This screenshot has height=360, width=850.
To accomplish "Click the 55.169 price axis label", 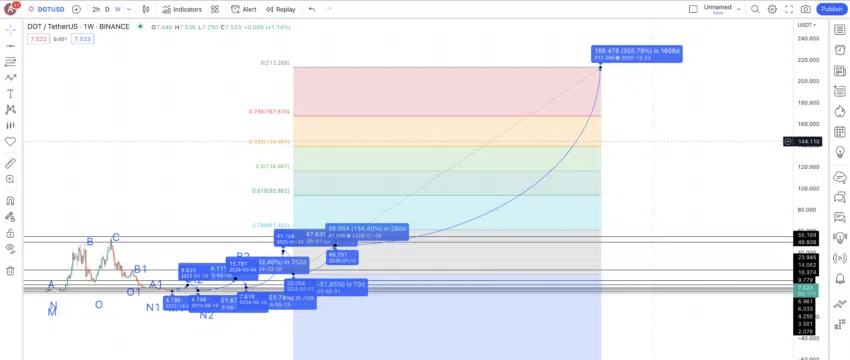I will 807,235.
